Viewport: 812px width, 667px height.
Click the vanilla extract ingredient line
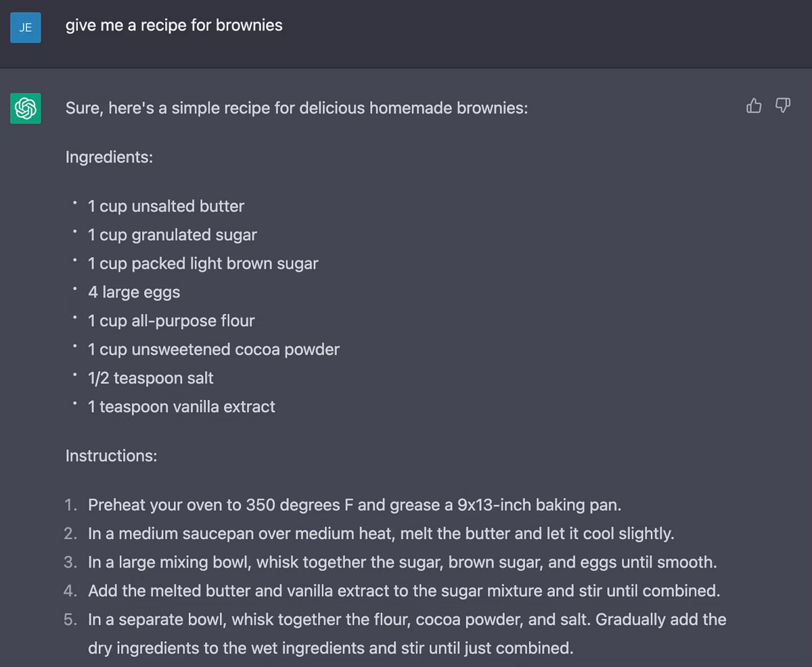pos(181,407)
